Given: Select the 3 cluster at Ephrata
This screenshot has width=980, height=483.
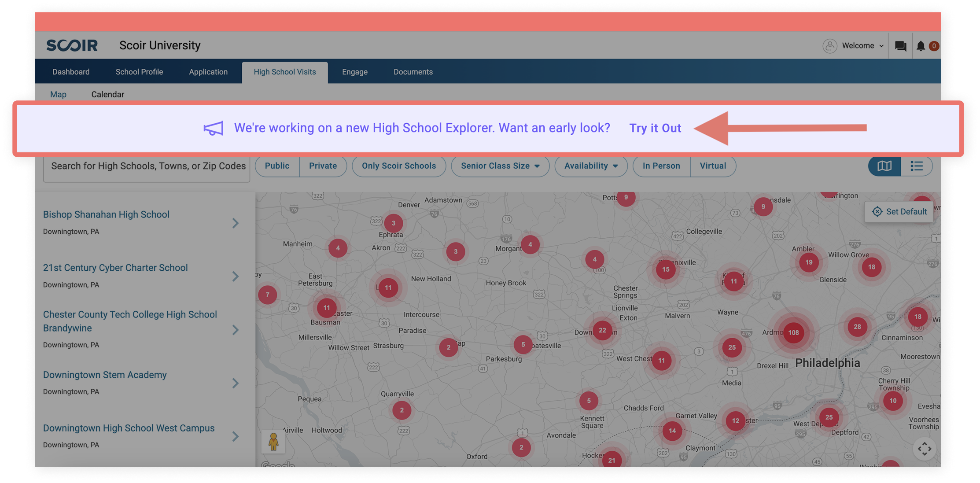Looking at the screenshot, I should [394, 223].
